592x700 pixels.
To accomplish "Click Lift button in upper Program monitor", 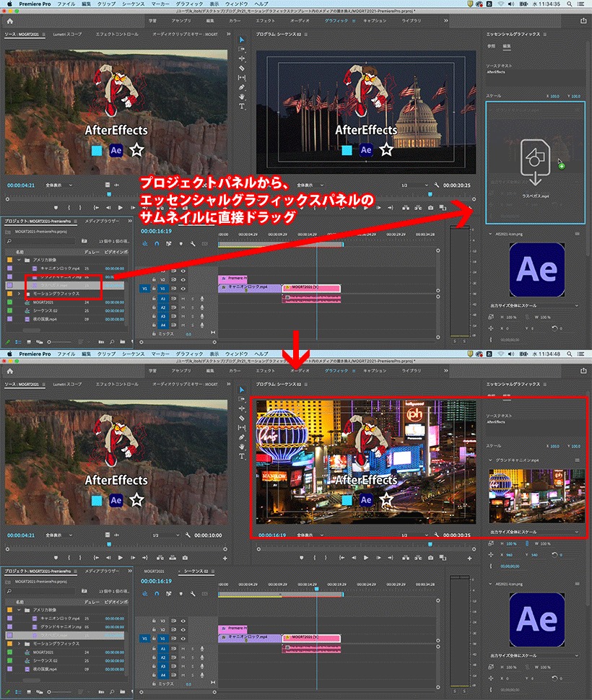I will (406, 208).
